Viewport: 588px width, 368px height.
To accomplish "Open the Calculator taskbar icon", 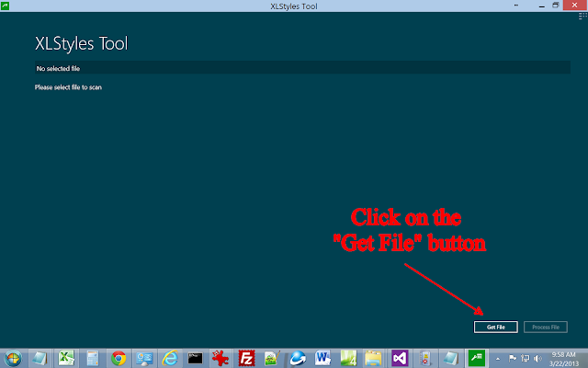I will [x=92, y=358].
